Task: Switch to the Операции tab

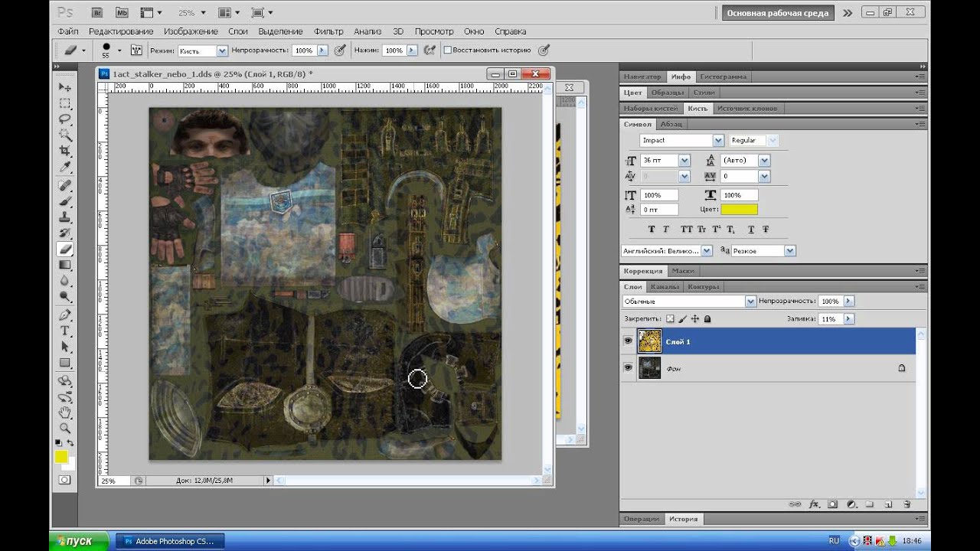Action: point(641,519)
